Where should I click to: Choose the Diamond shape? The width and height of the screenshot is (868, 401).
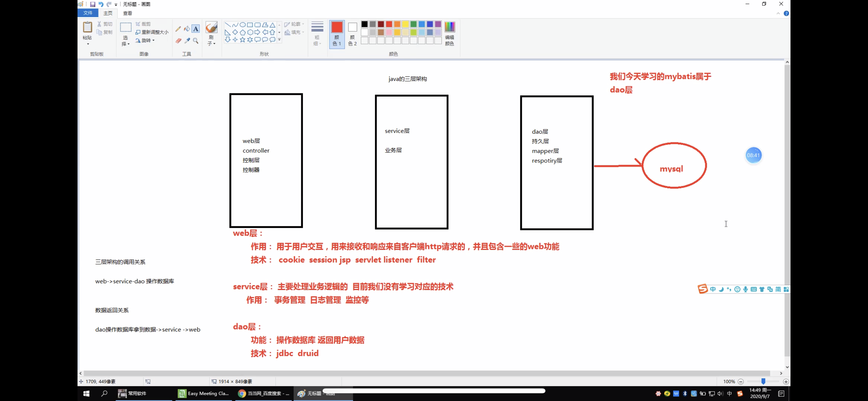click(235, 32)
